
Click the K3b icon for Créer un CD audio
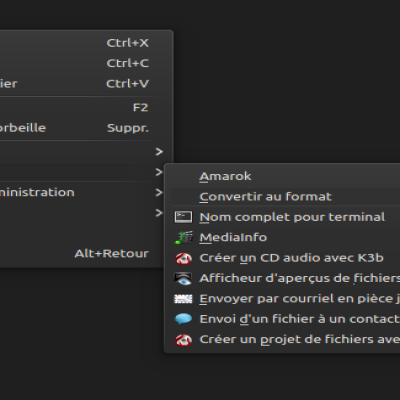pyautogui.click(x=183, y=258)
